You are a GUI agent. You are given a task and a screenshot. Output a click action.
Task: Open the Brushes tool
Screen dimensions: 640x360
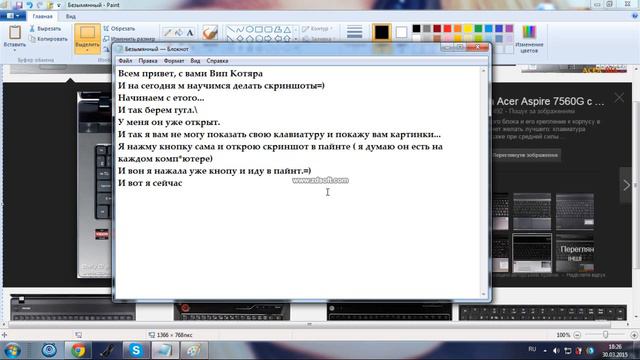click(x=210, y=33)
